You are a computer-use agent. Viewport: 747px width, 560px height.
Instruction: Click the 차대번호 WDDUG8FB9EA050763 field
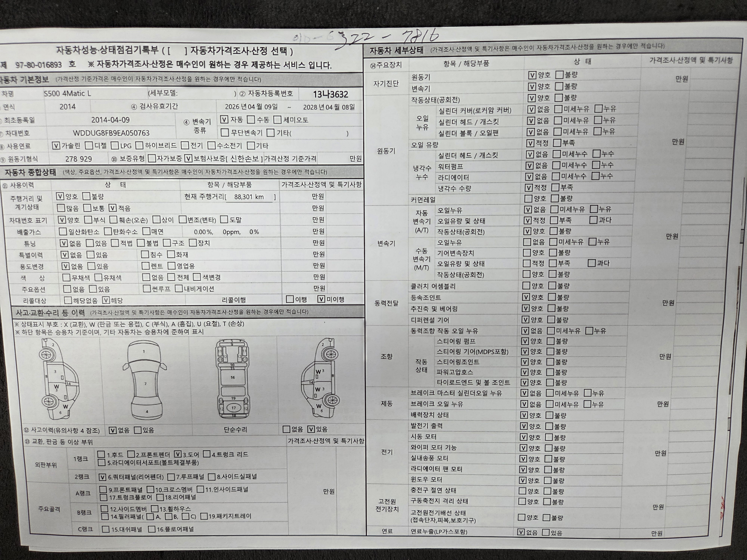111,133
